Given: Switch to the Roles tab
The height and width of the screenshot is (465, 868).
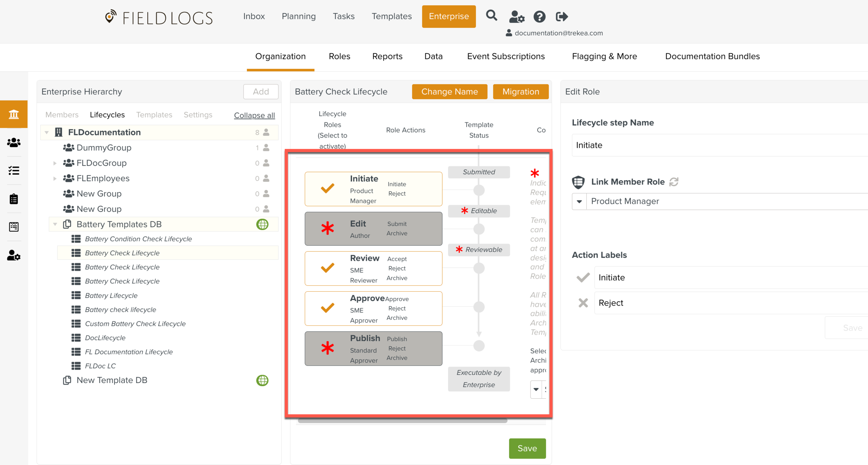Looking at the screenshot, I should tap(339, 56).
